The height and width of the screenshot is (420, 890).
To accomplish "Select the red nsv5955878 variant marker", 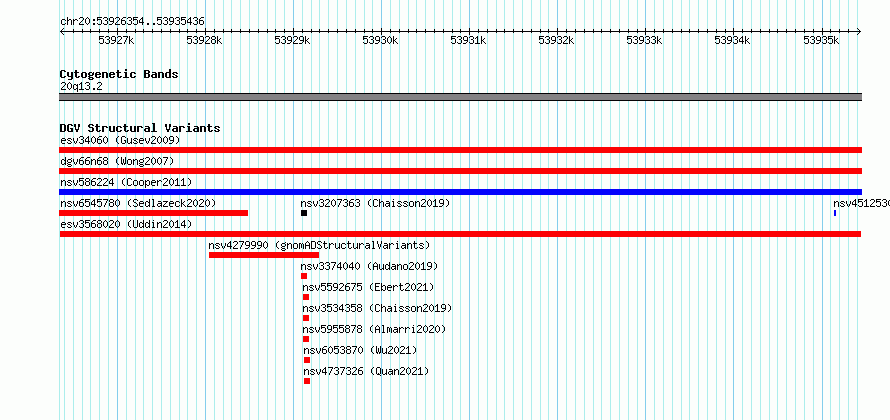I will click(306, 339).
